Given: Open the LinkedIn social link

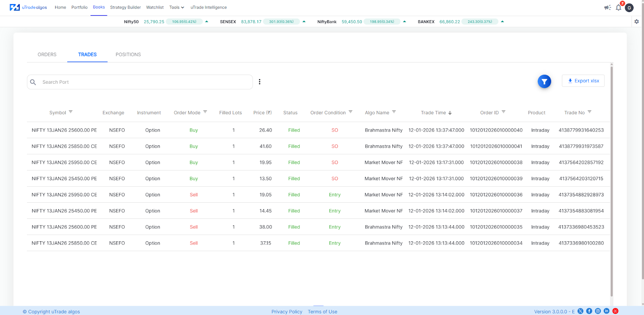Looking at the screenshot, I should (607, 311).
